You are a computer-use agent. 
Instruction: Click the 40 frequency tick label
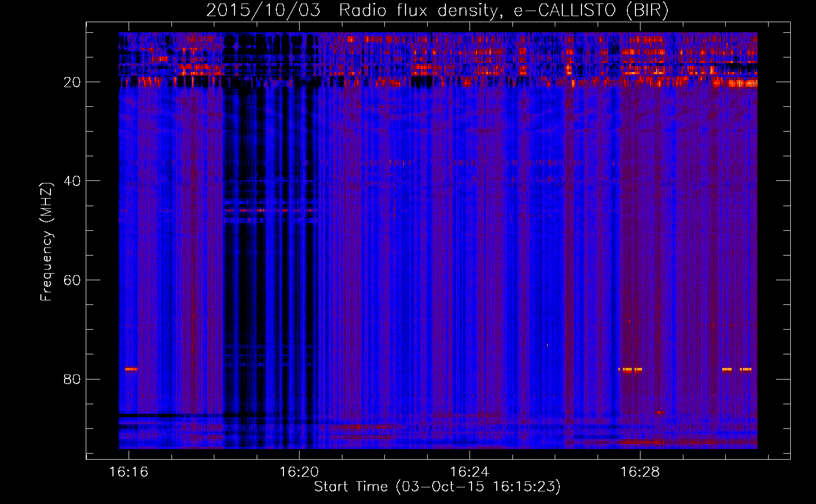coord(72,181)
